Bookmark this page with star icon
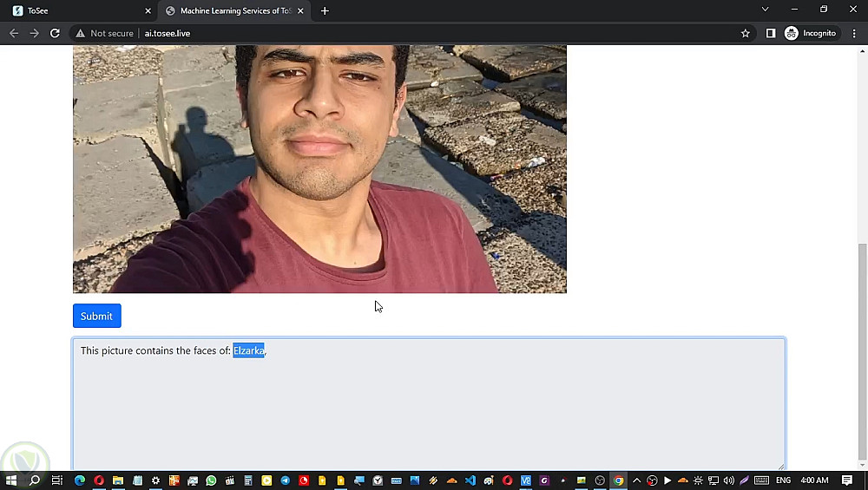Viewport: 868px width, 490px height. tap(745, 33)
